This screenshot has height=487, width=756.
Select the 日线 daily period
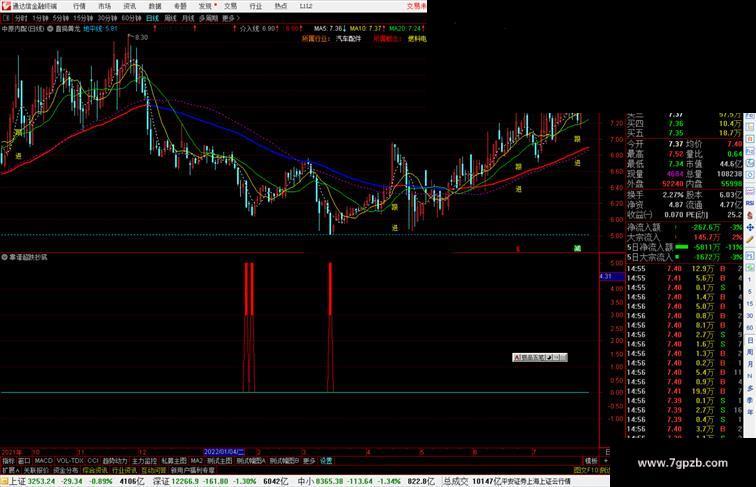tap(152, 18)
